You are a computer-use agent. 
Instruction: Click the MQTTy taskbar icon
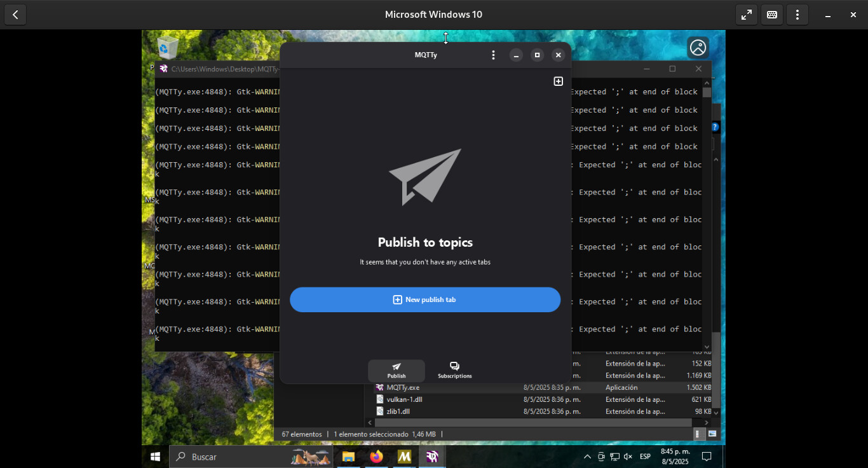tap(433, 457)
